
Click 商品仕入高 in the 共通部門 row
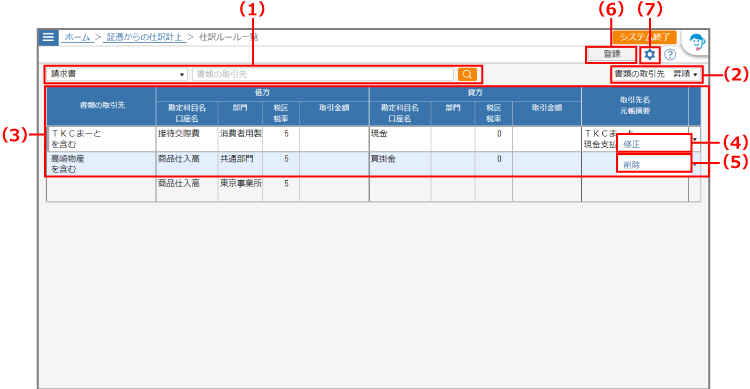click(x=187, y=164)
